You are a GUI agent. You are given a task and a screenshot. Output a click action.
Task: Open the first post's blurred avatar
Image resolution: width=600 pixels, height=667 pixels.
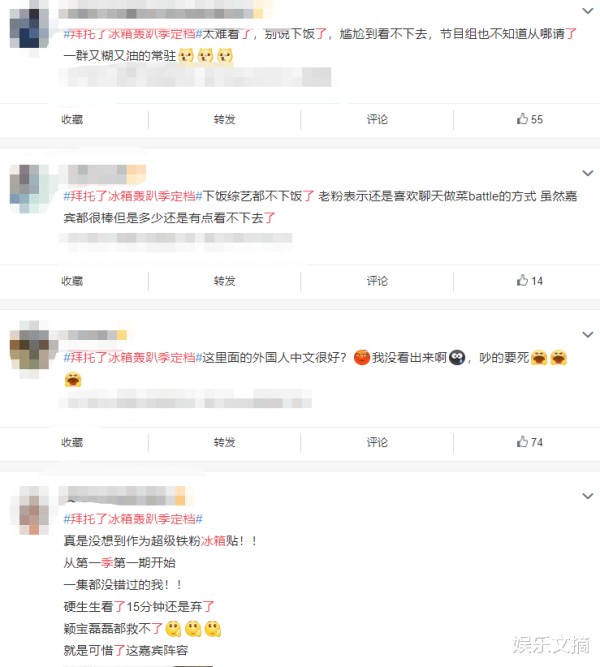click(29, 28)
